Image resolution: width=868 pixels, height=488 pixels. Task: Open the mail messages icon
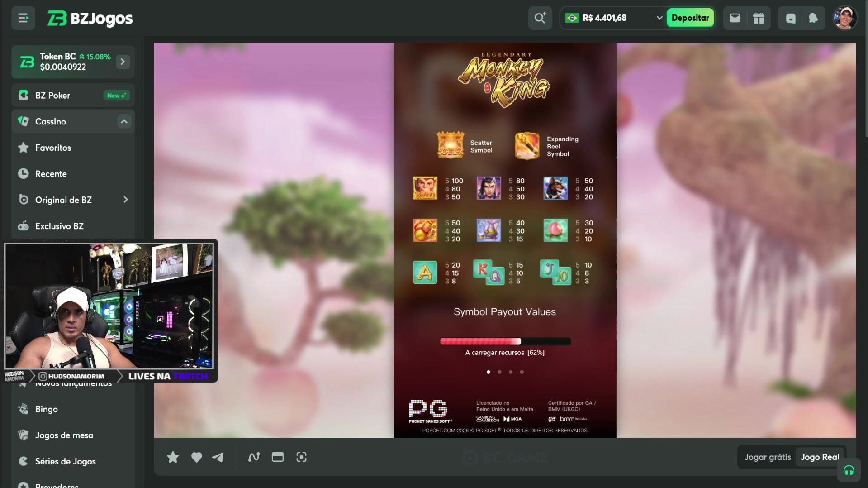(x=735, y=18)
